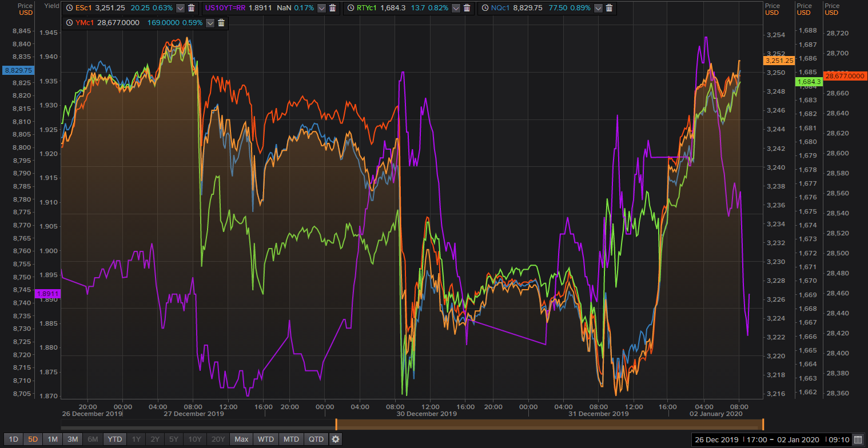Open the US10YT=RR series dropdown arrow
This screenshot has height=448, width=868.
click(x=321, y=8)
